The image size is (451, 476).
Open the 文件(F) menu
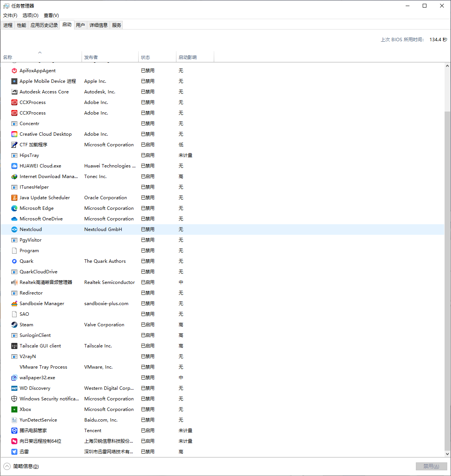point(10,16)
